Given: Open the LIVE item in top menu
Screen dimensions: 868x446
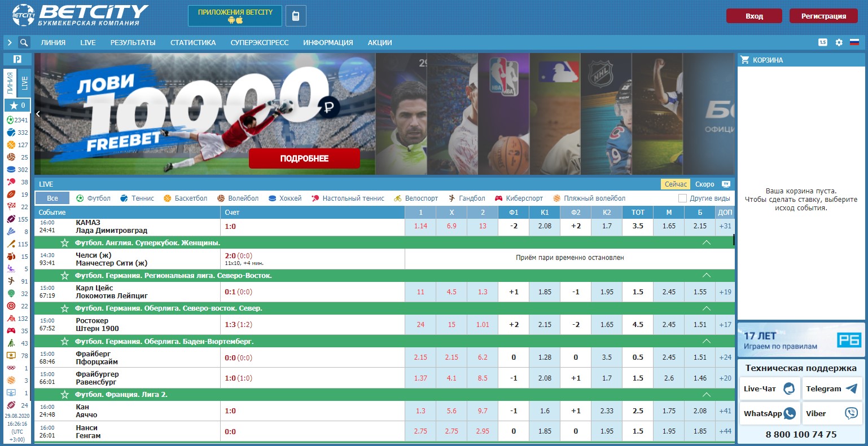Looking at the screenshot, I should click(x=88, y=42).
